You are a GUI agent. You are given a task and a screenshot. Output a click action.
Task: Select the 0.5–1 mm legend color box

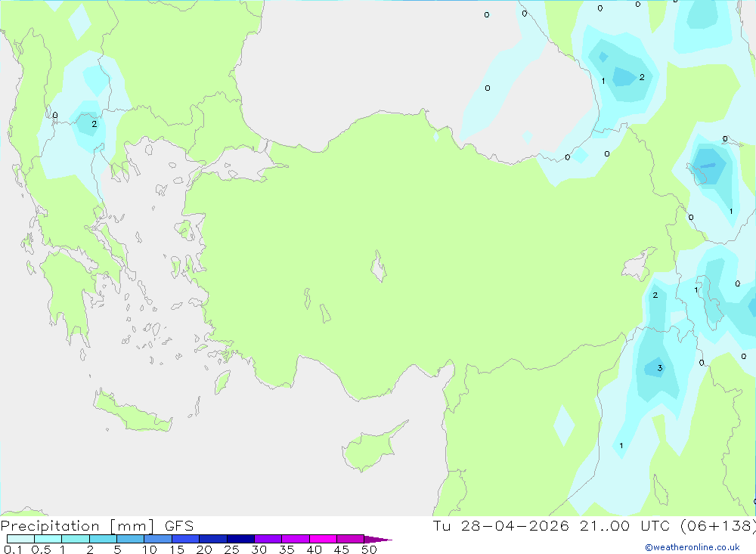[x=48, y=539]
